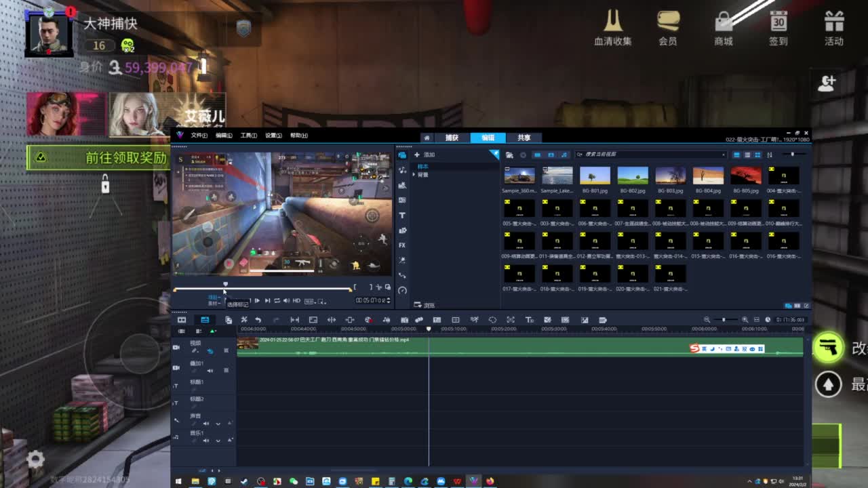Viewport: 868px width, 488px height.
Task: Toggle video filter in library
Action: [x=537, y=155]
